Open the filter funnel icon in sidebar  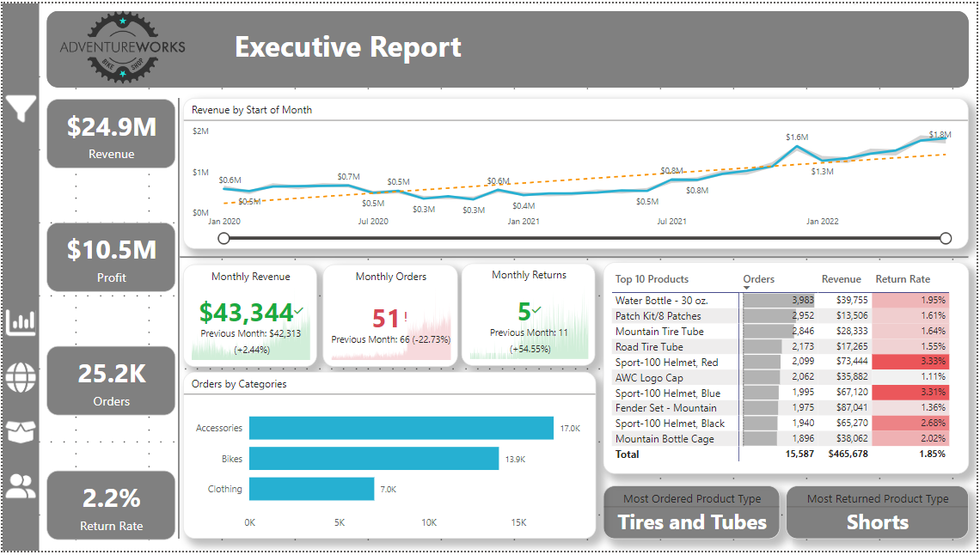click(21, 108)
